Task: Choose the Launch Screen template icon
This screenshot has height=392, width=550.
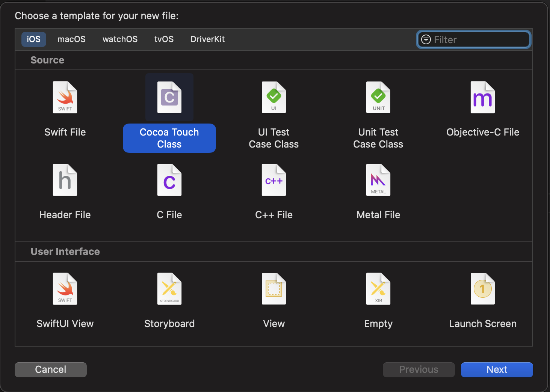Action: click(x=483, y=289)
